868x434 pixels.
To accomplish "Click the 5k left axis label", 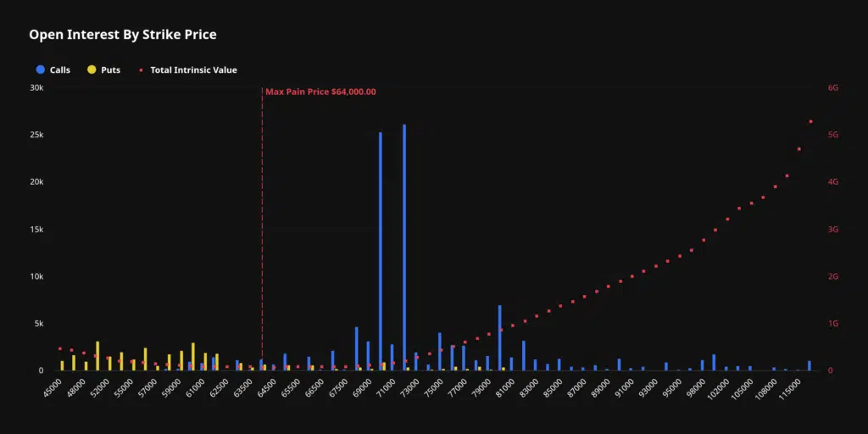I will click(39, 323).
